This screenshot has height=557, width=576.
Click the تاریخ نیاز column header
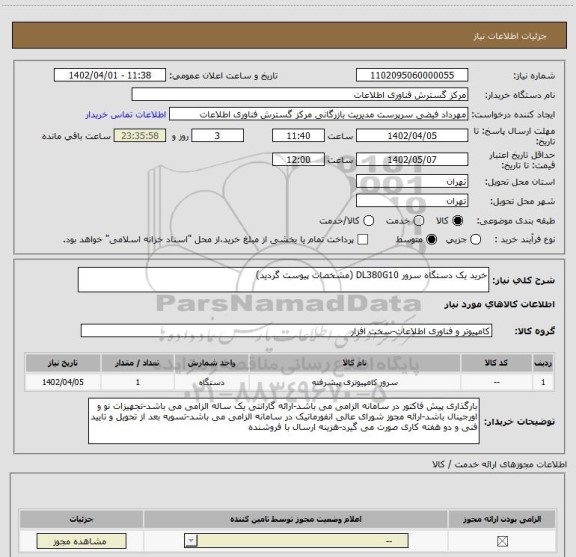tap(63, 363)
